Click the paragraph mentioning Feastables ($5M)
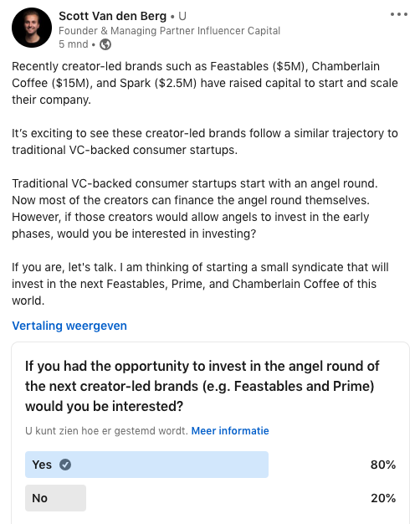Image resolution: width=420 pixels, height=524 pixels. pyautogui.click(x=205, y=83)
